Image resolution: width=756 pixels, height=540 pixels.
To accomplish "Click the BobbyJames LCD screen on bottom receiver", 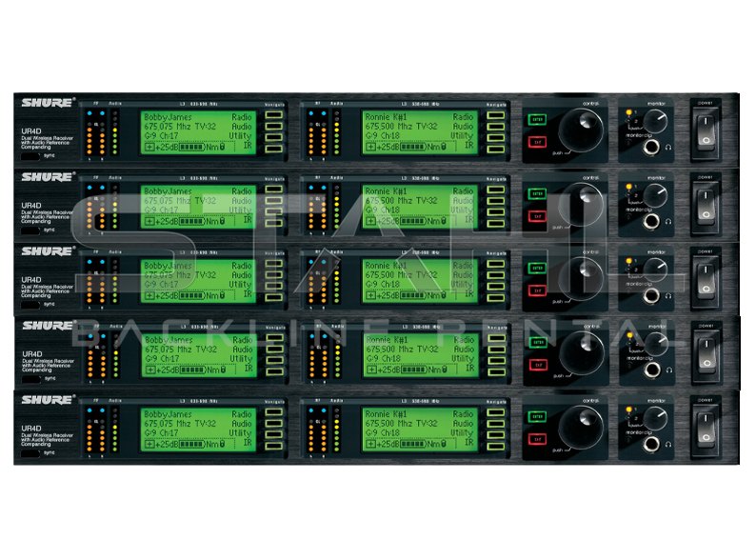I will coord(198,430).
